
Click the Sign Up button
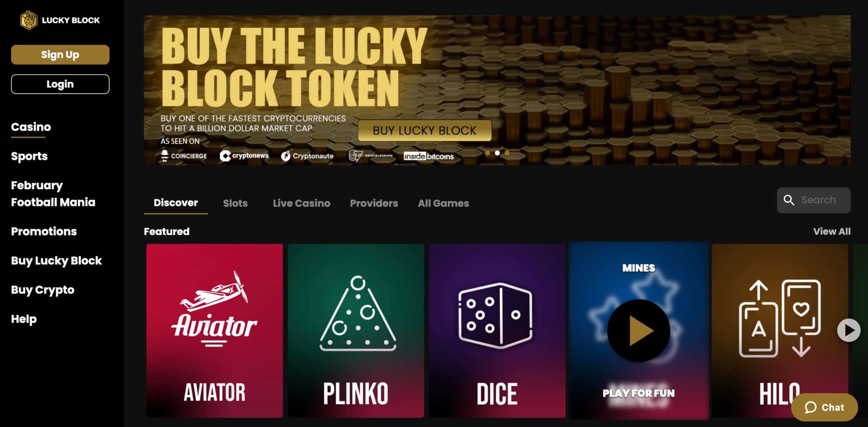(60, 54)
